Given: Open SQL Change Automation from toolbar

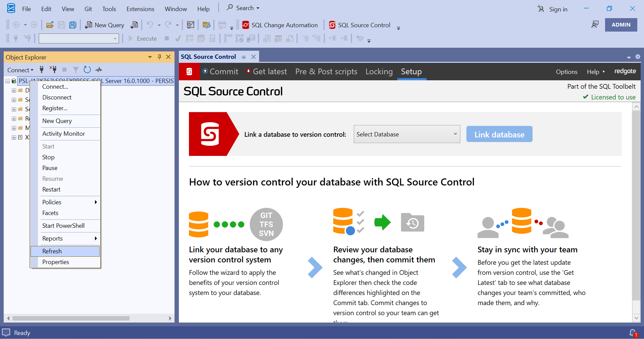Looking at the screenshot, I should (280, 25).
